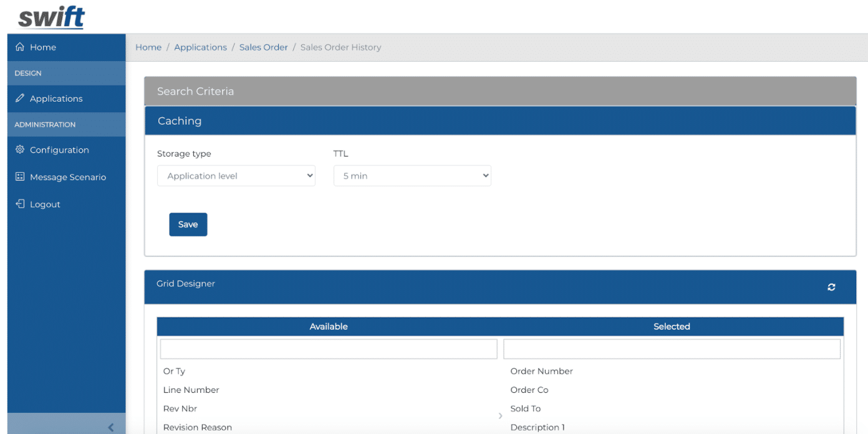Select Logout in the sidebar

67,204
